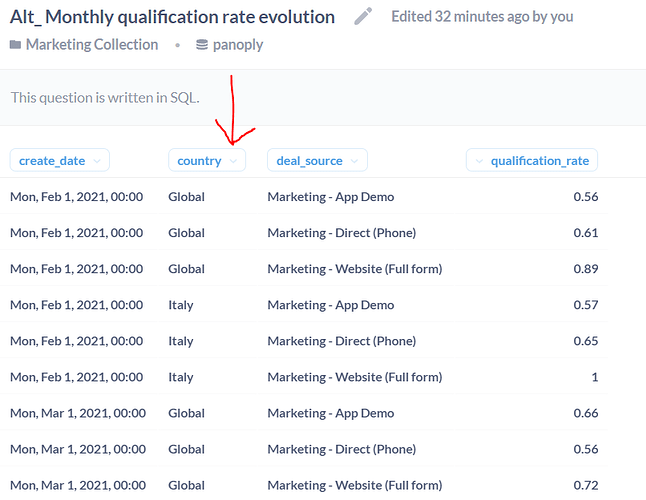Select the first Italy cell in country column
Viewport: 646px width, 500px height.
(x=180, y=305)
